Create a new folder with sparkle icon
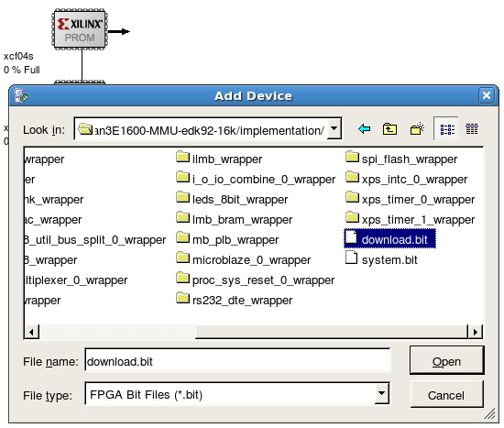 point(417,129)
